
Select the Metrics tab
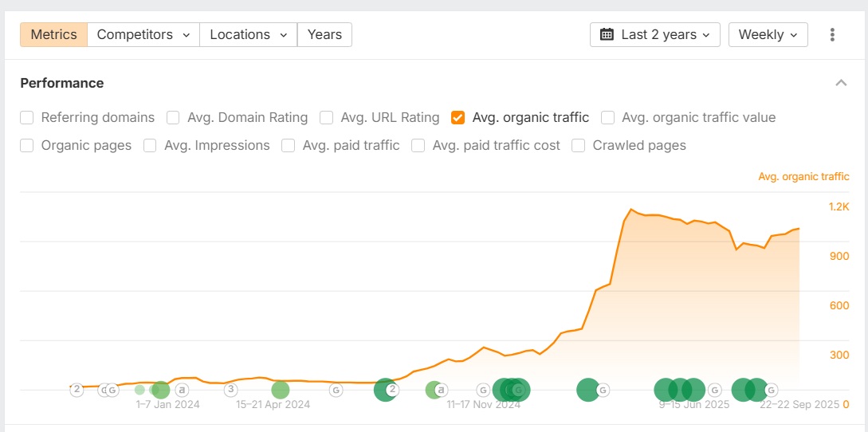pos(53,35)
